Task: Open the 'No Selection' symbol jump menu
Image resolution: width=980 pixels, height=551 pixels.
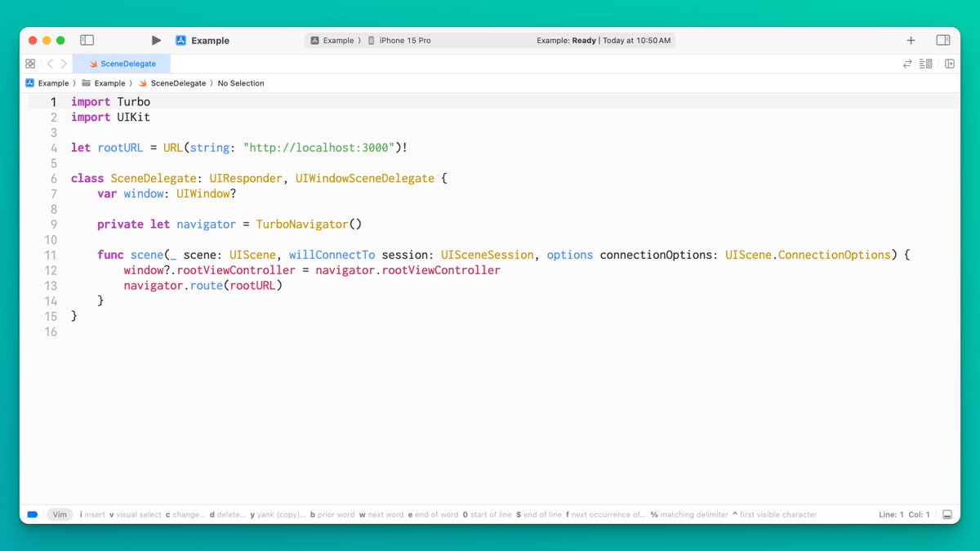Action: 241,83
